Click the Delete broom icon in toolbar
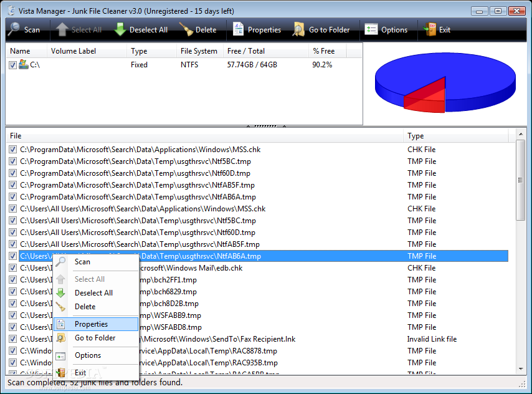The height and width of the screenshot is (394, 532). pos(186,29)
